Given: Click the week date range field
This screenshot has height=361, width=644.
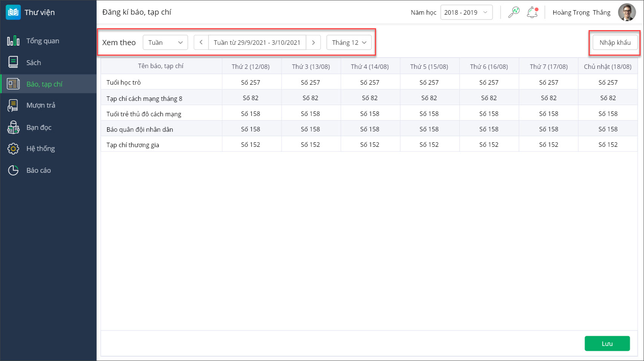Looking at the screenshot, I should click(257, 43).
